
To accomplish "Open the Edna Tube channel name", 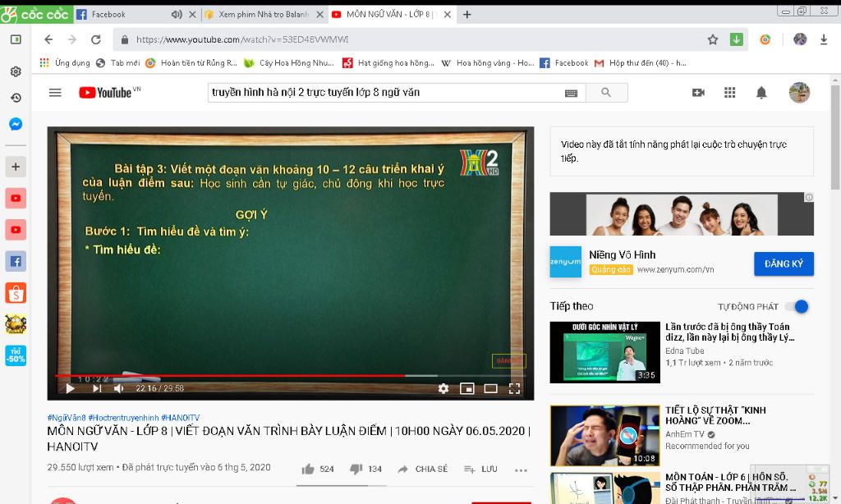I will point(685,351).
